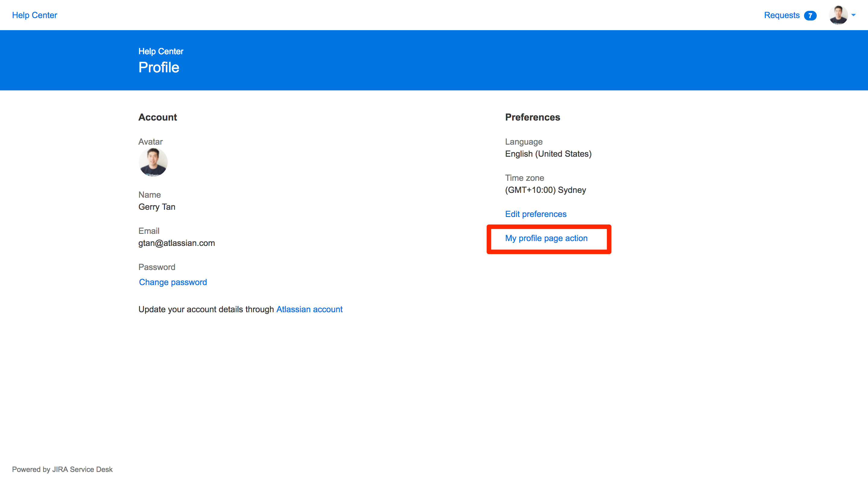The image size is (868, 484).
Task: Open the Change password link
Action: (173, 282)
